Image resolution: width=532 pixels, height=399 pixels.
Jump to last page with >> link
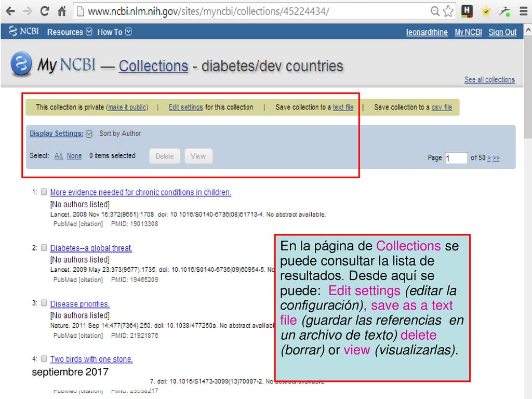[x=496, y=158]
